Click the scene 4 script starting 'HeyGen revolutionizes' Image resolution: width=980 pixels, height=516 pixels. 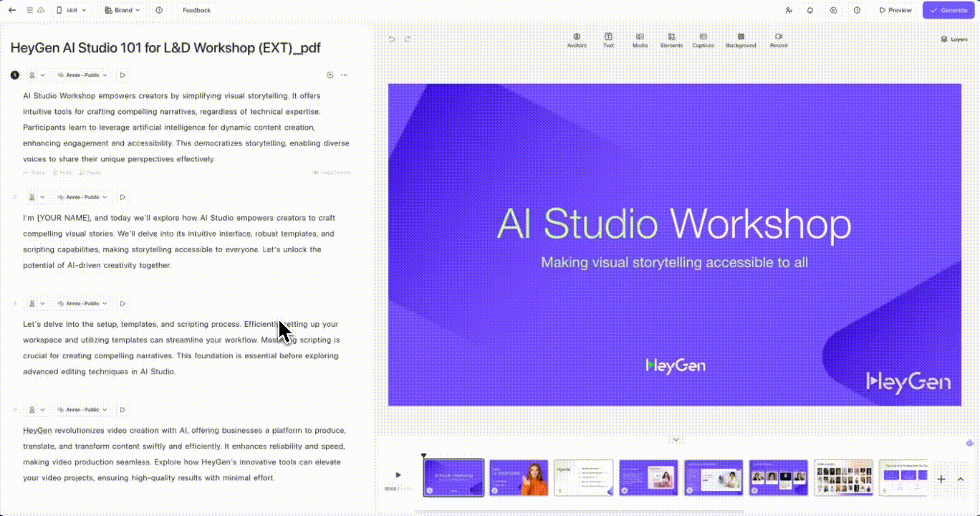[x=185, y=454]
